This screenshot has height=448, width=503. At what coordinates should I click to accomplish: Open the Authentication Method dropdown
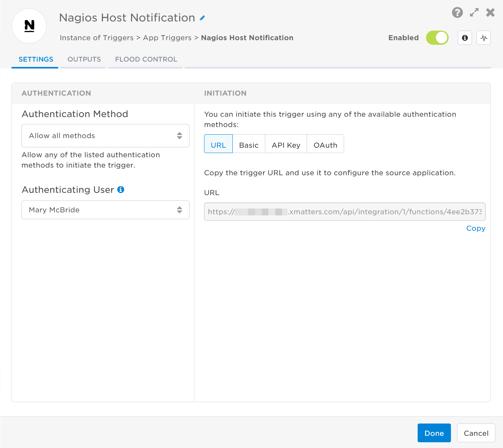point(105,135)
